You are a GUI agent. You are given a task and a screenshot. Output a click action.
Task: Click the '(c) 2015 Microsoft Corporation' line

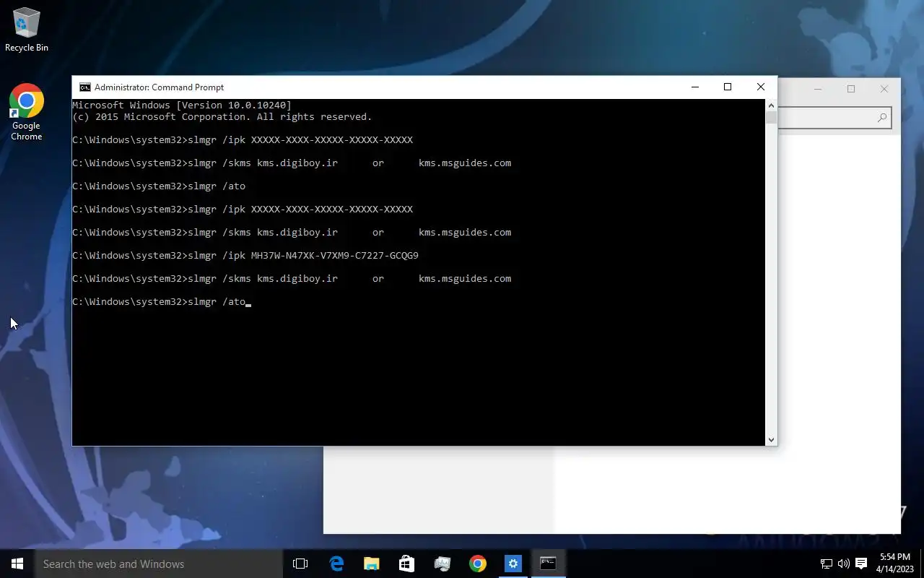[x=222, y=117]
